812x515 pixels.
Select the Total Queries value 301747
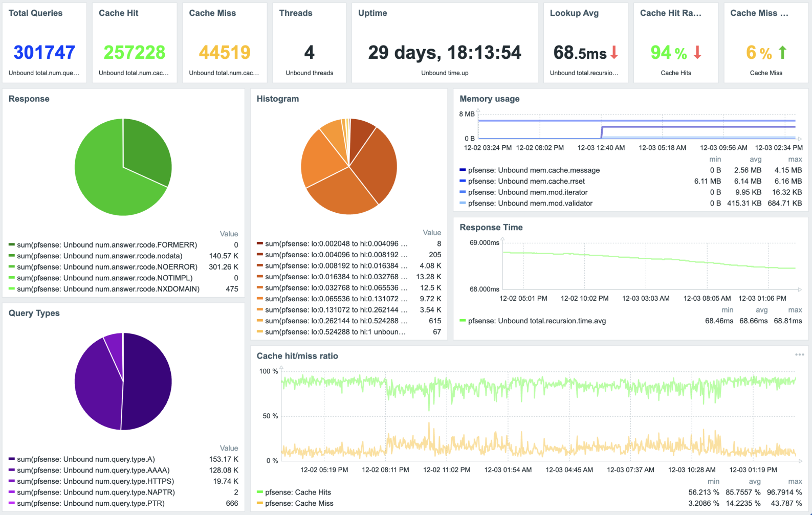tap(45, 52)
